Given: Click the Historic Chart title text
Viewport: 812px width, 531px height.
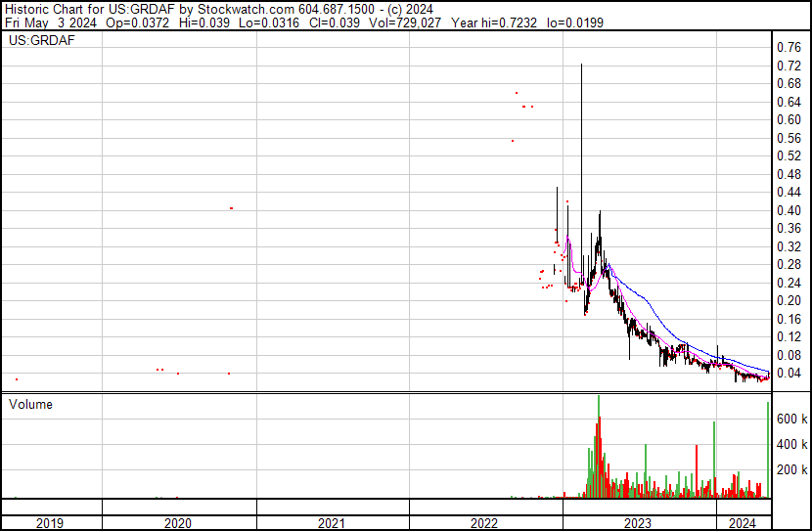Looking at the screenshot, I should [x=59, y=9].
